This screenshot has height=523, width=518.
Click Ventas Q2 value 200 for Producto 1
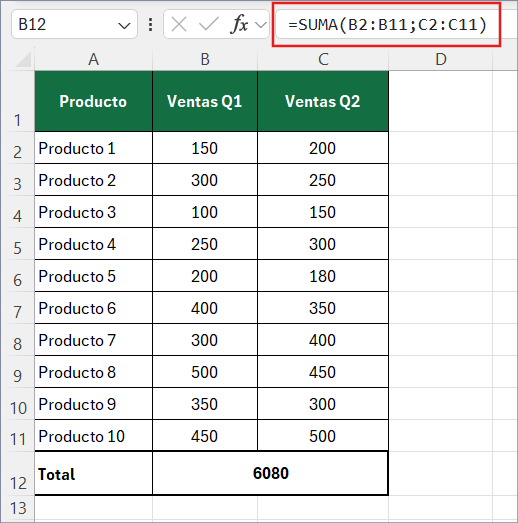[x=323, y=148]
